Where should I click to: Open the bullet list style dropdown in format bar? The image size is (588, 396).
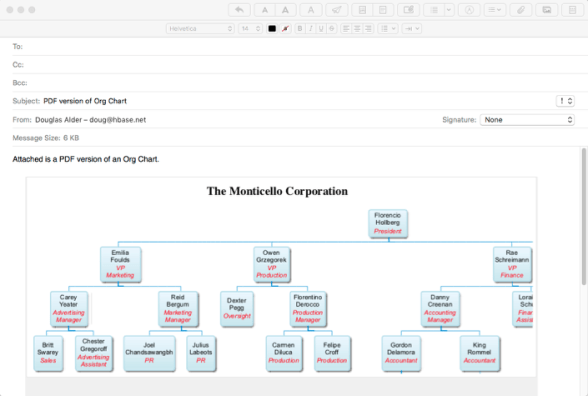click(x=388, y=28)
